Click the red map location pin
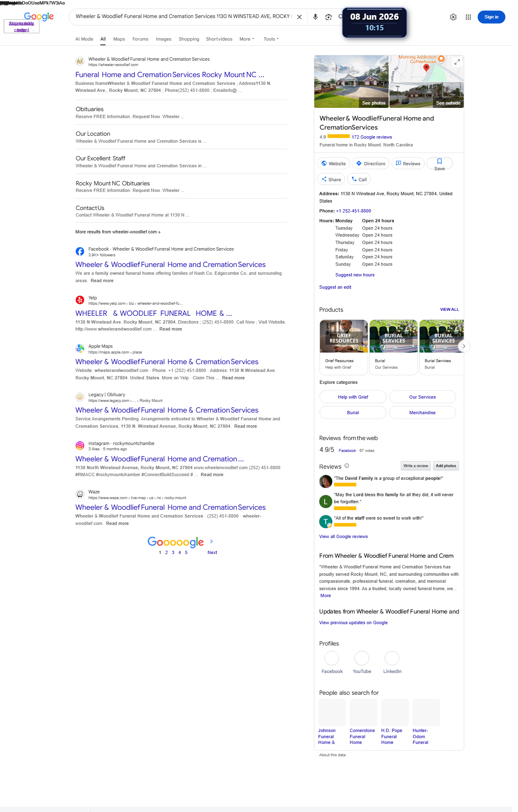The width and height of the screenshot is (518, 812). pos(426,68)
